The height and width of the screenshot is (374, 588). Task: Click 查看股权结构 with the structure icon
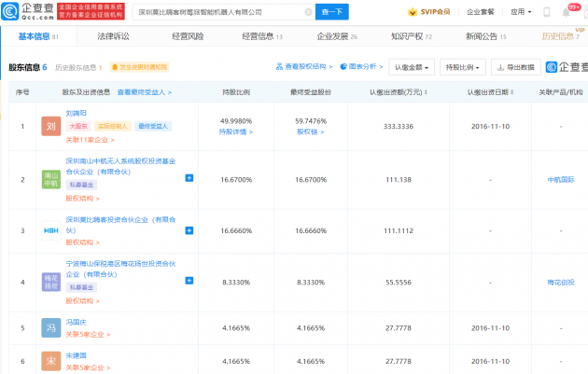(304, 67)
